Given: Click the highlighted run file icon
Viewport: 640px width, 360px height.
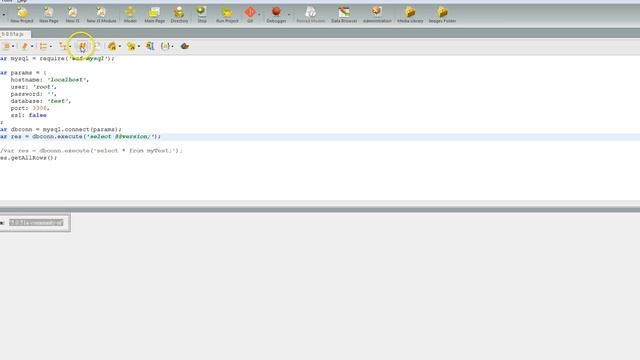Looking at the screenshot, I should [82, 47].
